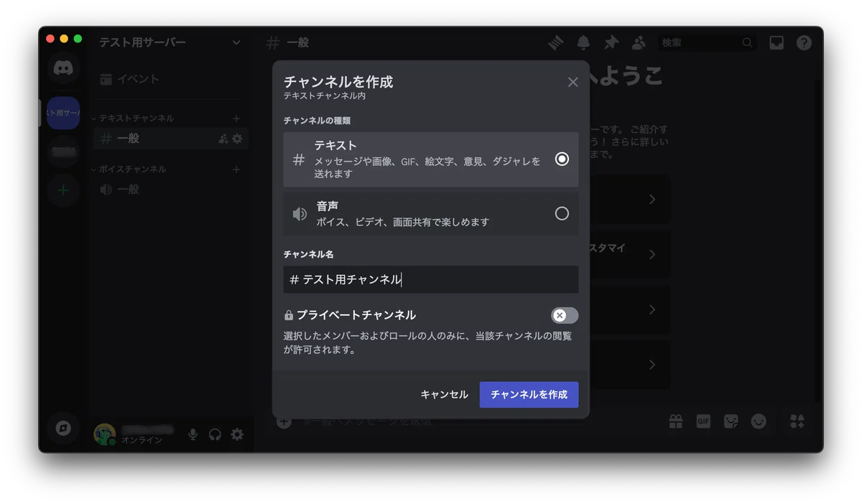Open the apps icon in message bar
Screen dimensions: 862x504
(x=797, y=421)
